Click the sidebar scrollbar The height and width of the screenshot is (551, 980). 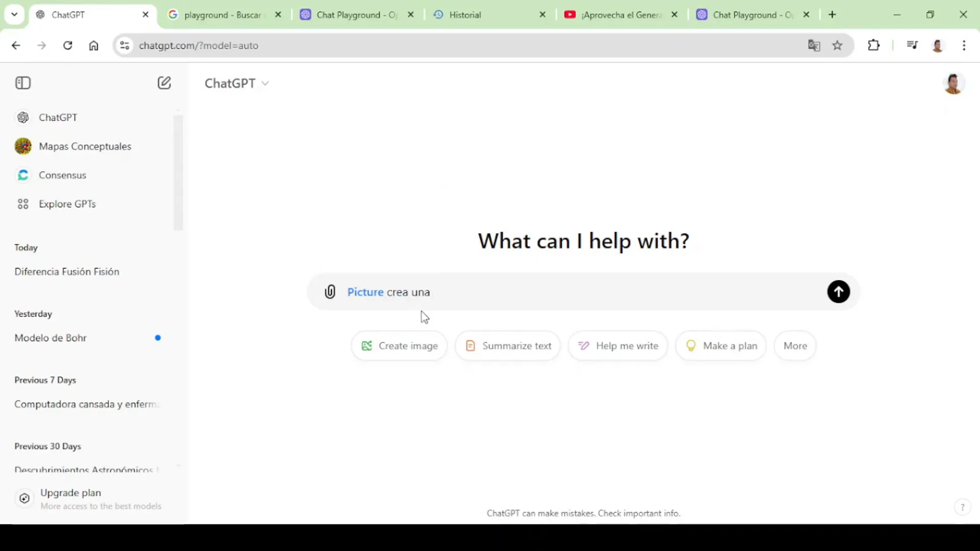coord(178,172)
